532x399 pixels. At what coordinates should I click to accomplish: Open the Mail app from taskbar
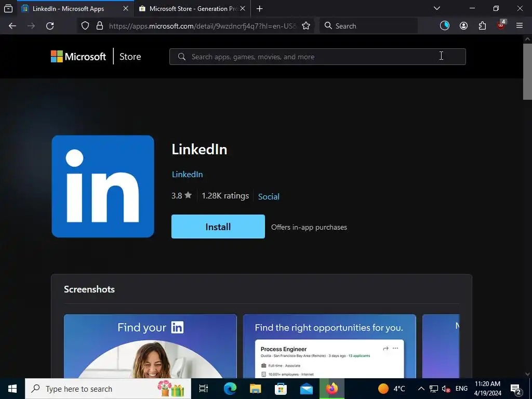307,389
